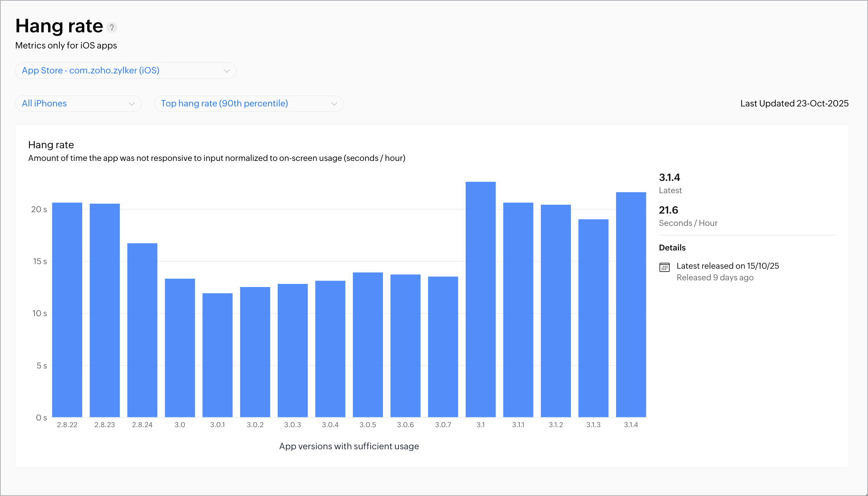This screenshot has width=868, height=496.
Task: Click the bar for version 3.1.4
Action: (631, 305)
